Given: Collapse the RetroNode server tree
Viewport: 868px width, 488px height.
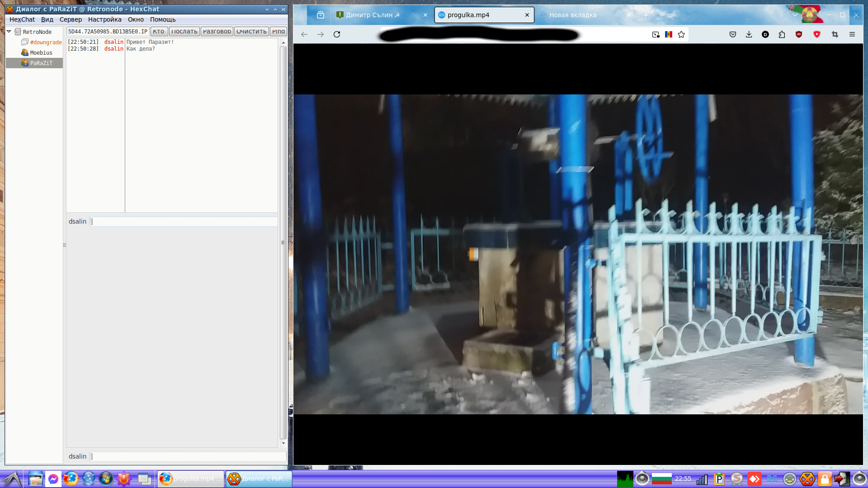Looking at the screenshot, I should pos(9,32).
